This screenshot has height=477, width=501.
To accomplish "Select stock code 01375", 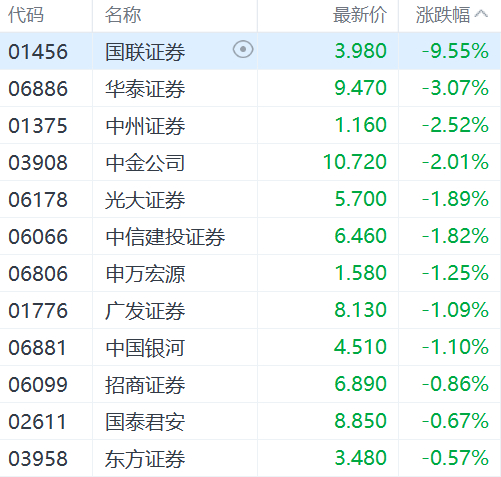I will [x=38, y=126].
